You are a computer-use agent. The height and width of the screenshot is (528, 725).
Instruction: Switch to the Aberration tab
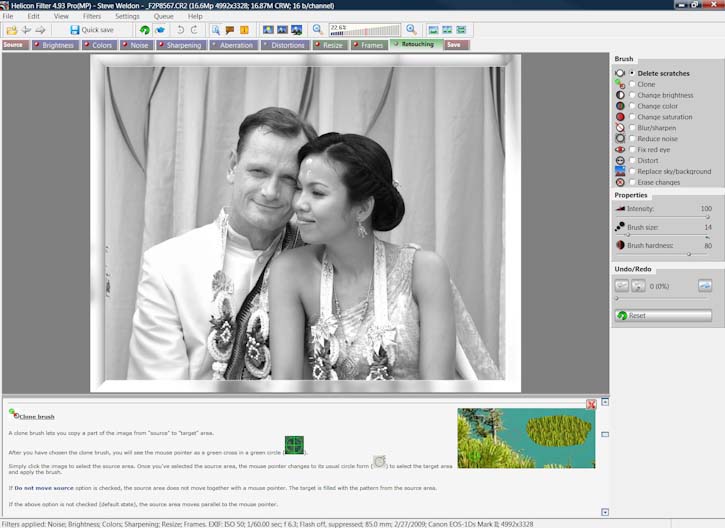233,45
